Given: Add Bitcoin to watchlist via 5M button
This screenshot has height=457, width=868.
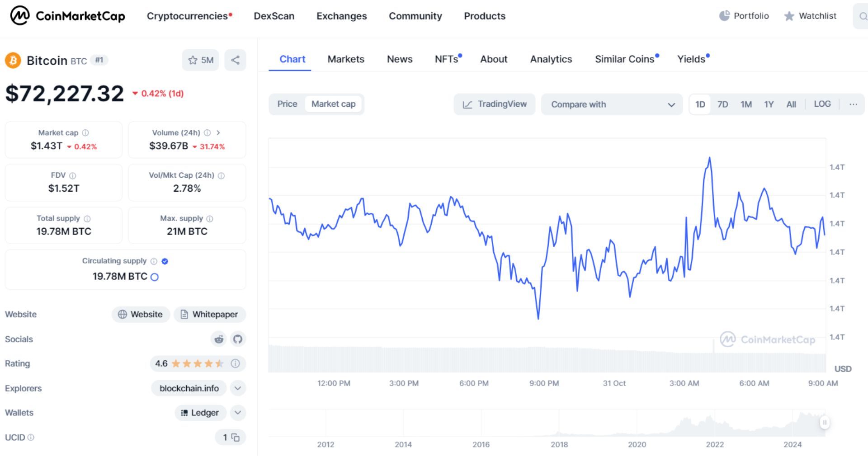Looking at the screenshot, I should click(200, 60).
